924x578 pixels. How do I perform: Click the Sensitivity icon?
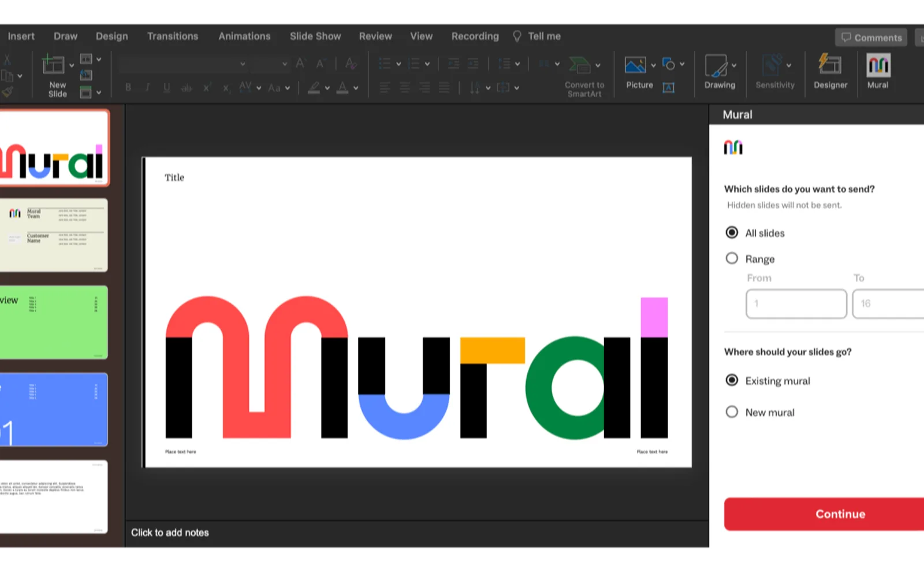pyautogui.click(x=772, y=65)
